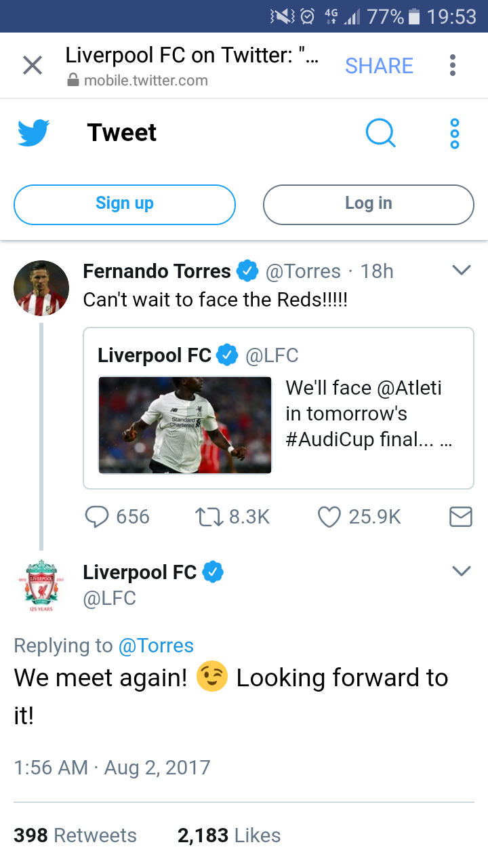Open the browser three-dot overflow menu
This screenshot has height=868, width=488.
(452, 66)
